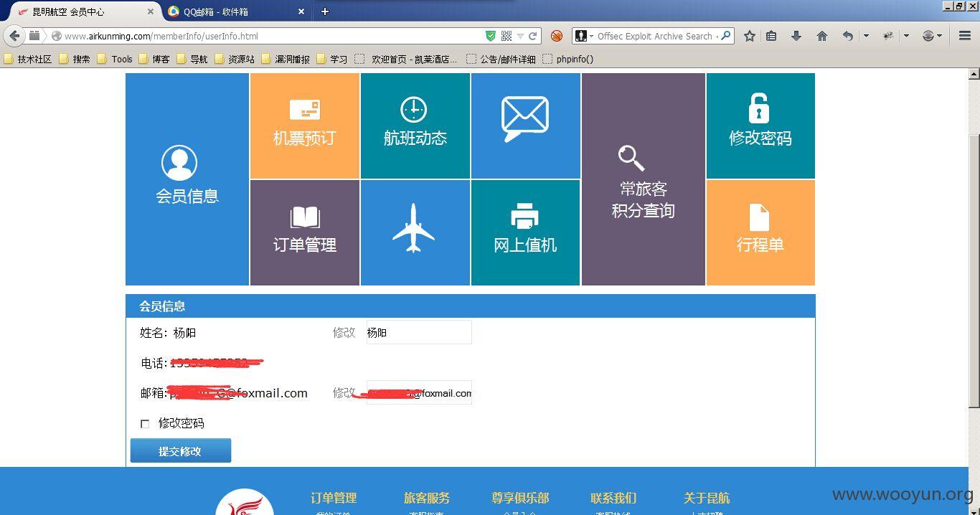Viewport: 980px width, 515px height.
Task: Click footer heading 关于昆航
Action: [707, 498]
